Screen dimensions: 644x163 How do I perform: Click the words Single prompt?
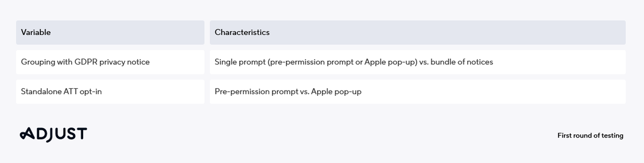(x=239, y=62)
